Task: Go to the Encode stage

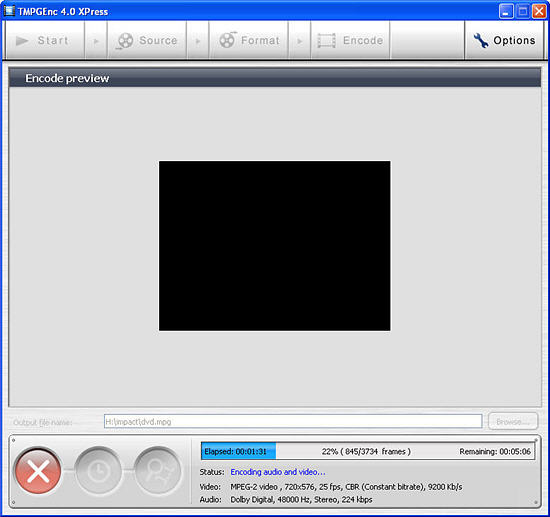Action: click(350, 40)
